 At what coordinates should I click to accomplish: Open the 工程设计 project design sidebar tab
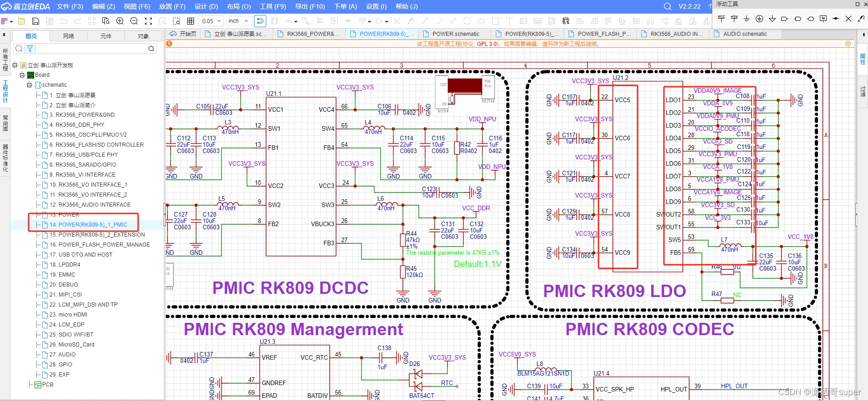5,92
